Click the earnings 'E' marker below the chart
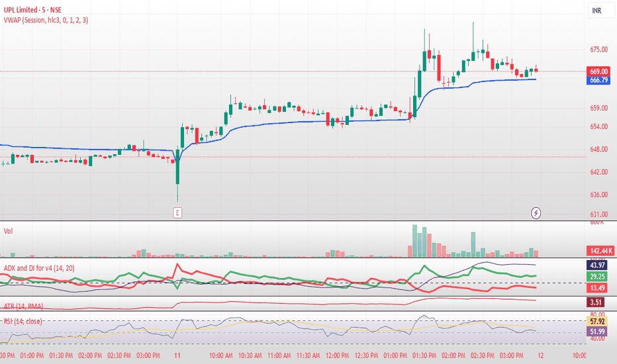The image size is (617, 364). coord(177,213)
